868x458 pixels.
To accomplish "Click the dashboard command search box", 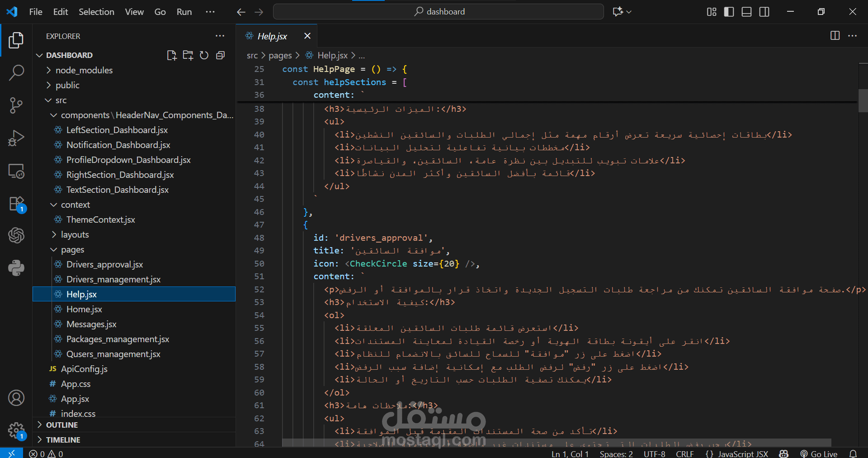I will 439,12.
